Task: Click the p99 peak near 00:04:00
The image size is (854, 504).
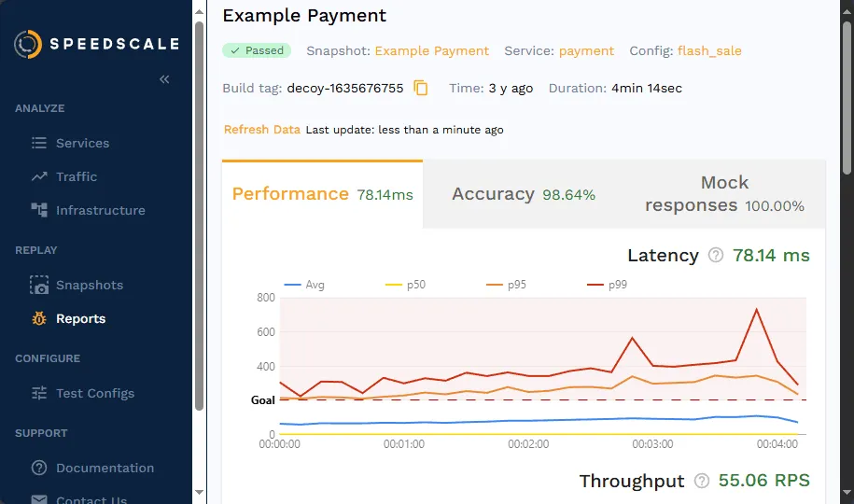Action: pyautogui.click(x=757, y=310)
